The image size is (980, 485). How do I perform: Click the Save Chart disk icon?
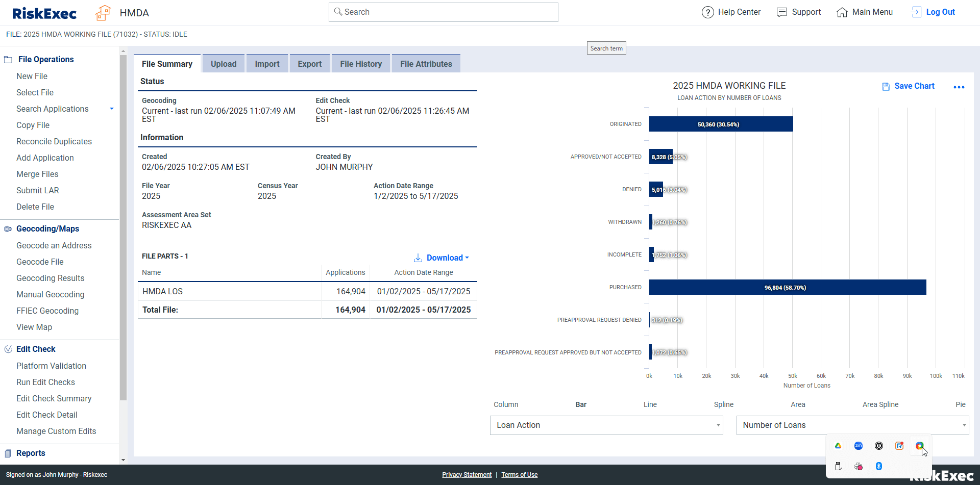886,87
